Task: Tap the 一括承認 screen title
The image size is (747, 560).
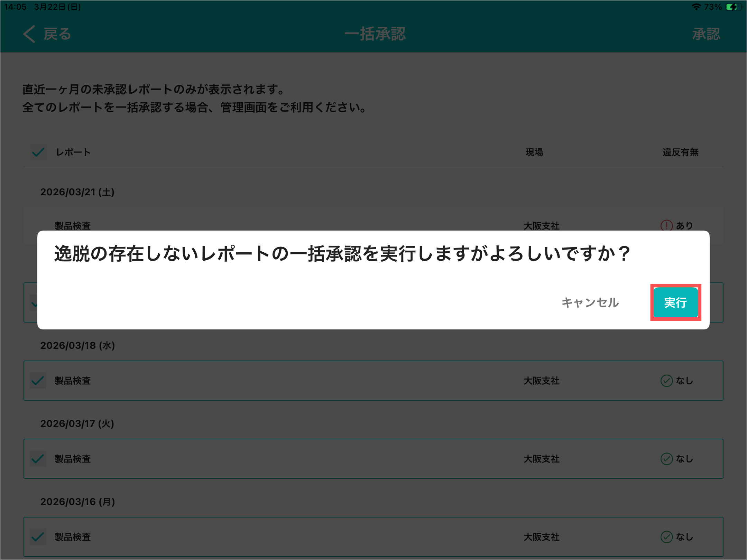Action: pos(375,34)
